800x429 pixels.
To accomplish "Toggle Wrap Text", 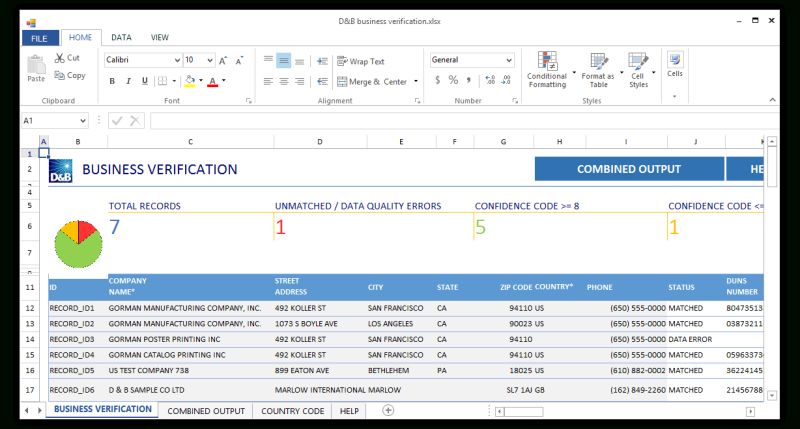I will (361, 61).
